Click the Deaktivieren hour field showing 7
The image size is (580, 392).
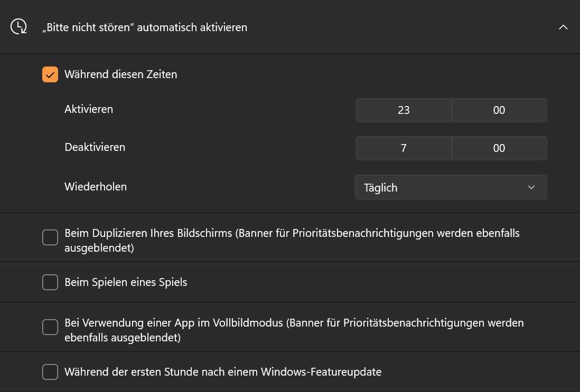coord(403,148)
